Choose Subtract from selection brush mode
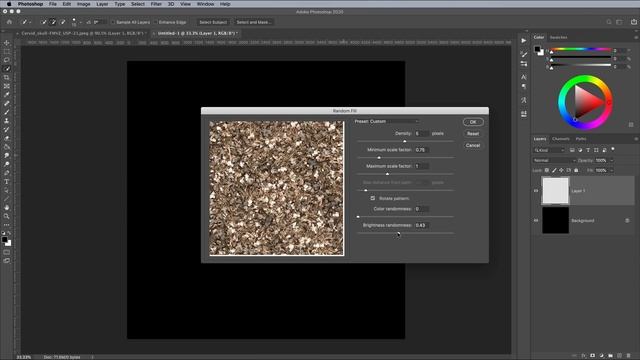The width and height of the screenshot is (640, 360). point(63,22)
